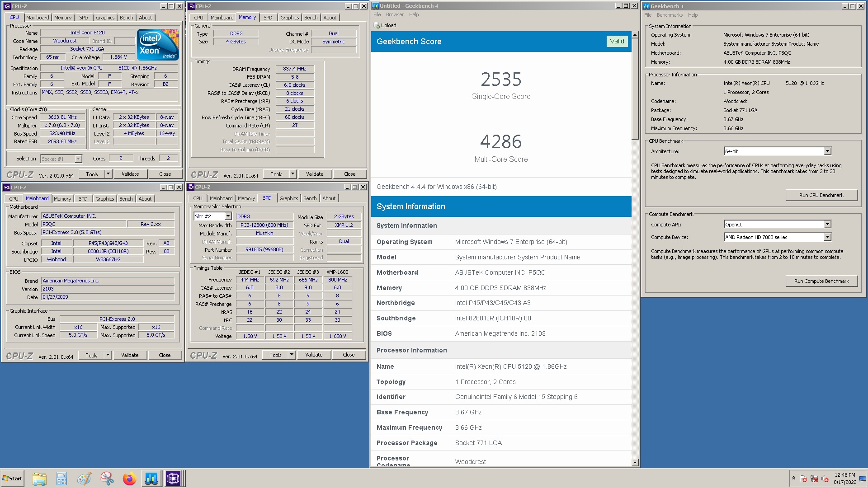Click the DRAM Frequency 837.4 MHz field

pyautogui.click(x=295, y=69)
